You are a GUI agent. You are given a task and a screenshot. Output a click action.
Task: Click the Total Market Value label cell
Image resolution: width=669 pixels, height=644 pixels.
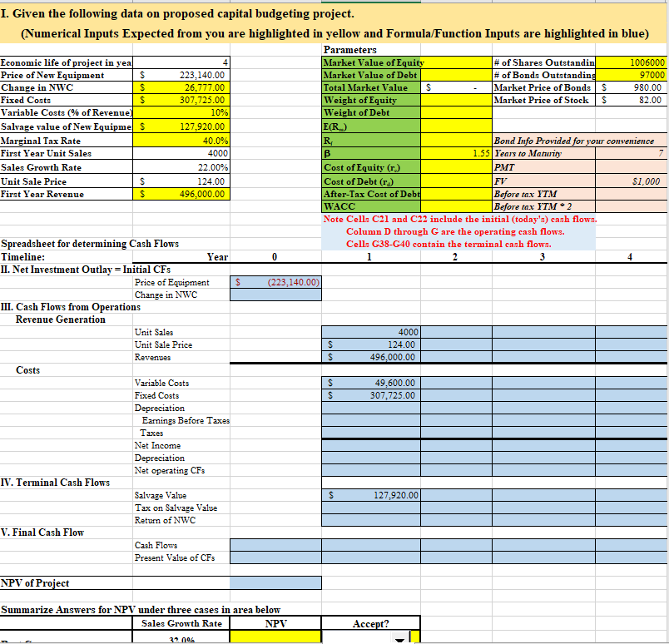(x=371, y=87)
